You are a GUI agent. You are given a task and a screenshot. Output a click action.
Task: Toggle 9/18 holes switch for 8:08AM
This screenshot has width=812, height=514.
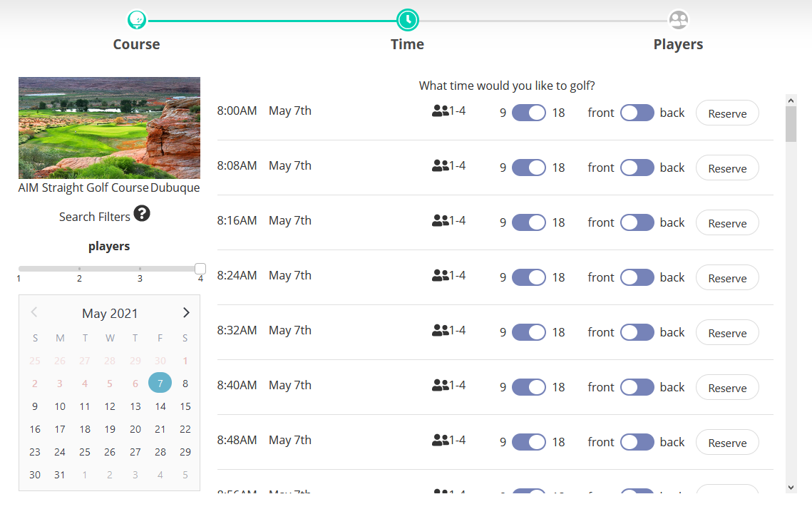click(529, 168)
